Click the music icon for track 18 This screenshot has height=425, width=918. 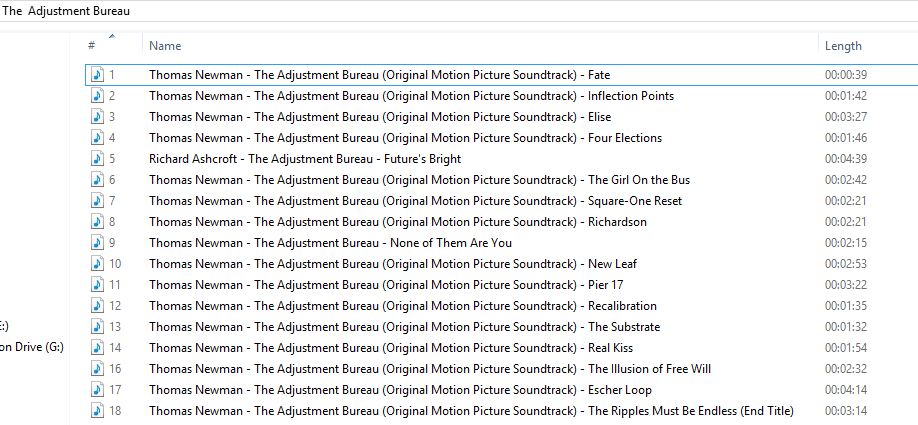point(97,411)
